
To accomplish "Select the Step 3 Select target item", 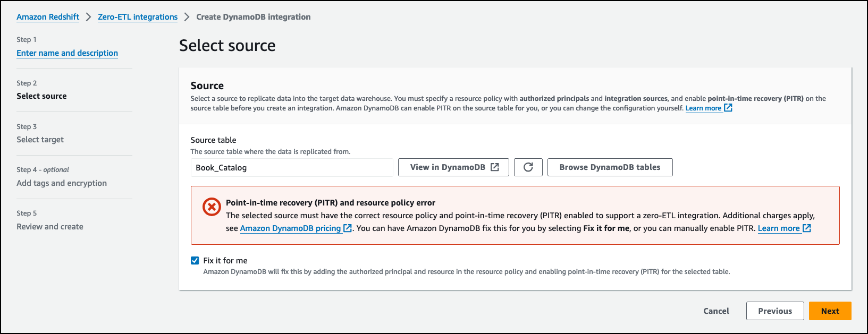I will tap(40, 140).
